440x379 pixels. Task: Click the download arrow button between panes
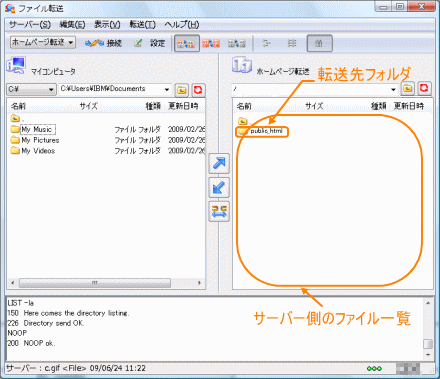[219, 187]
